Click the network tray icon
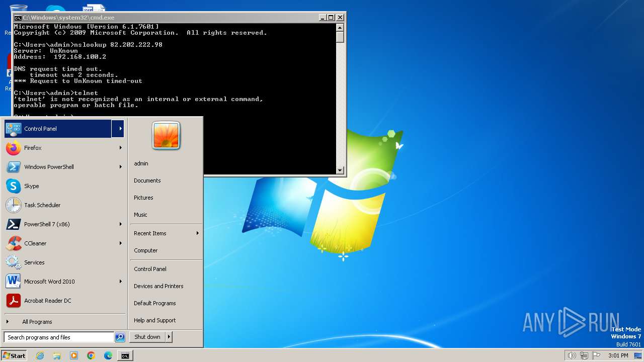Viewport: 644px width, 362px height. pos(584,355)
